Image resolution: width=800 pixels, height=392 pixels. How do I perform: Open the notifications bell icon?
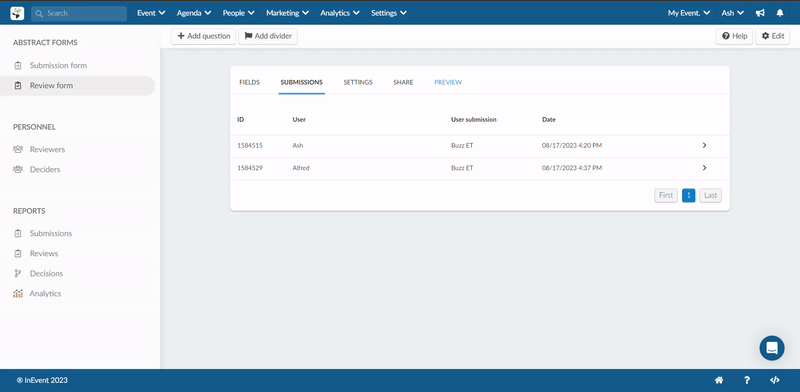(780, 13)
